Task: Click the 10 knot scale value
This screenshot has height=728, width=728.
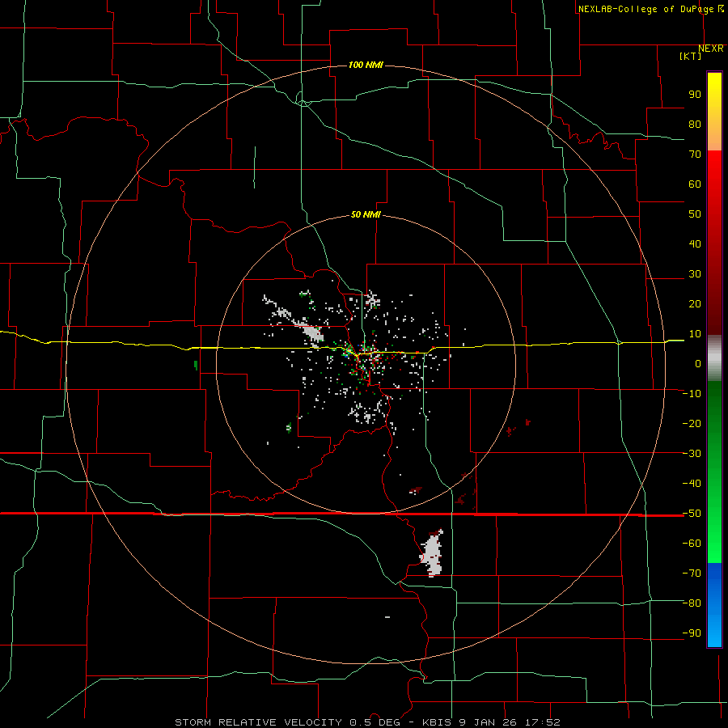Action: point(695,334)
